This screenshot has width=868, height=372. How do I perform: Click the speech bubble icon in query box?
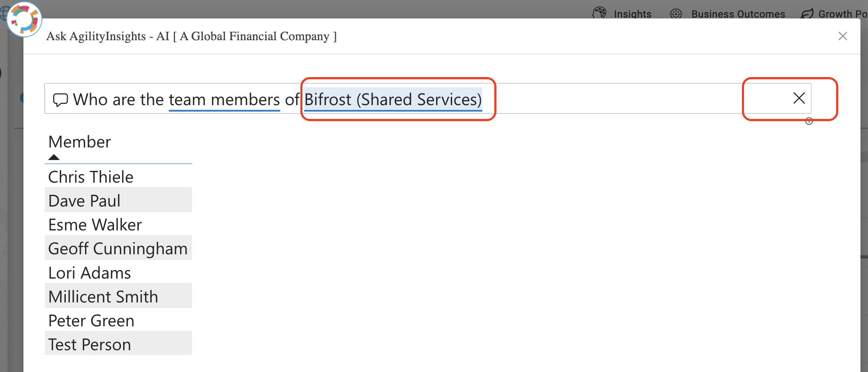pos(60,100)
